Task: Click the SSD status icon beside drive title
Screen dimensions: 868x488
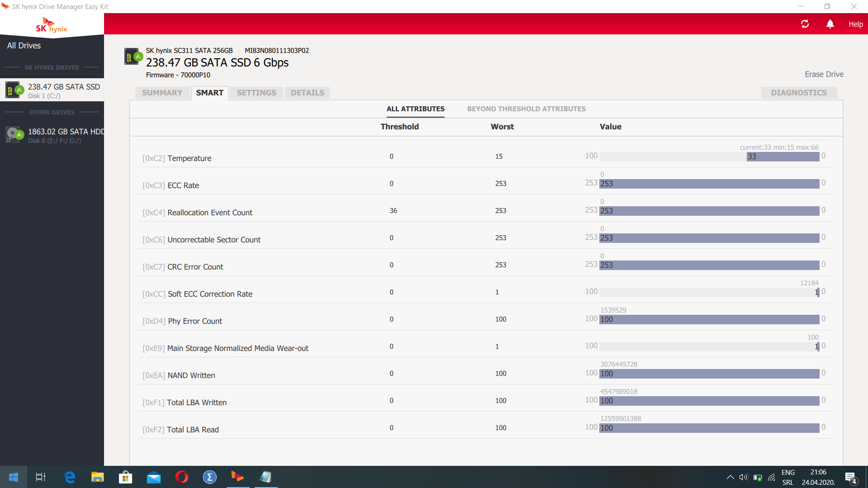Action: click(134, 57)
